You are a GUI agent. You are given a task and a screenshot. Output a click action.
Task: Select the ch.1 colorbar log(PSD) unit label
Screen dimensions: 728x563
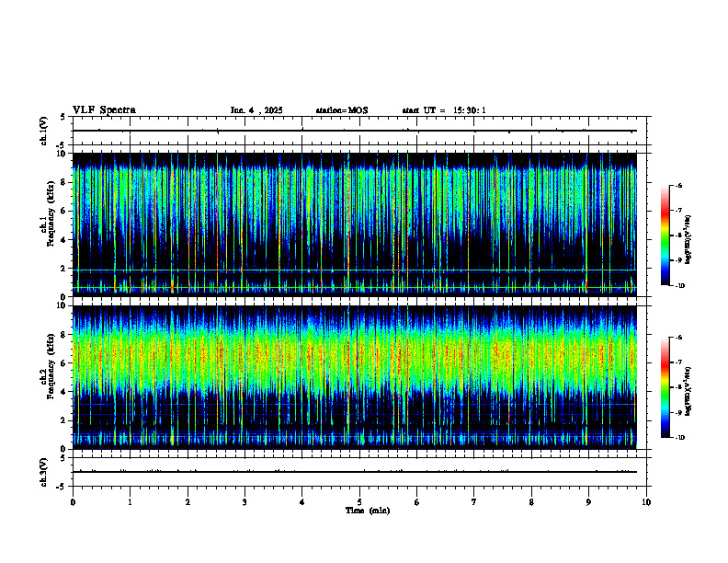coord(688,240)
